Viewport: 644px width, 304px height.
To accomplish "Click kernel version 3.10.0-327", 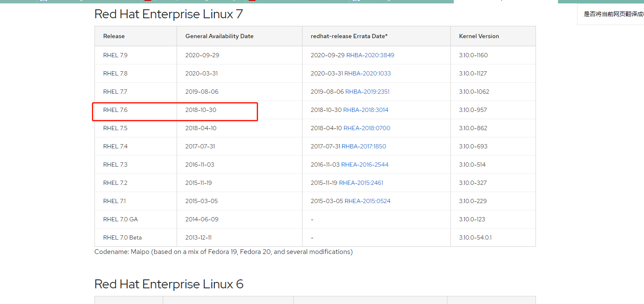I will click(473, 183).
